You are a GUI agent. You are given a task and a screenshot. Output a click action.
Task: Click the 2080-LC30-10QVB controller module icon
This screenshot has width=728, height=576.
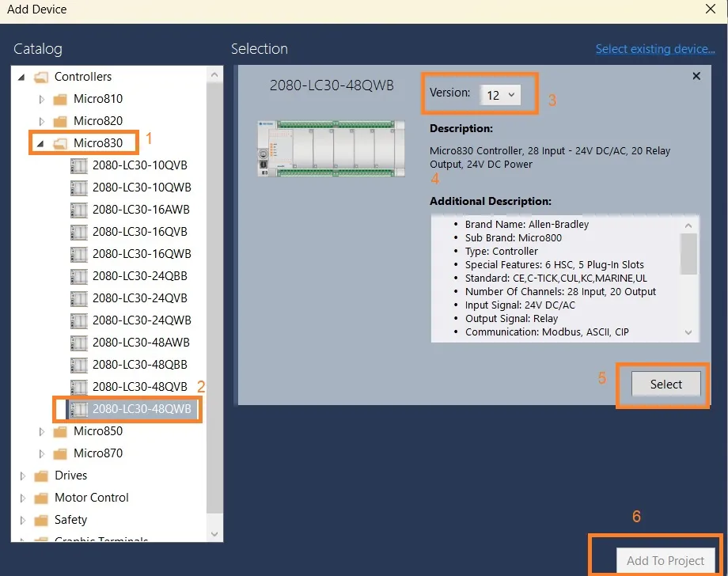tap(78, 165)
